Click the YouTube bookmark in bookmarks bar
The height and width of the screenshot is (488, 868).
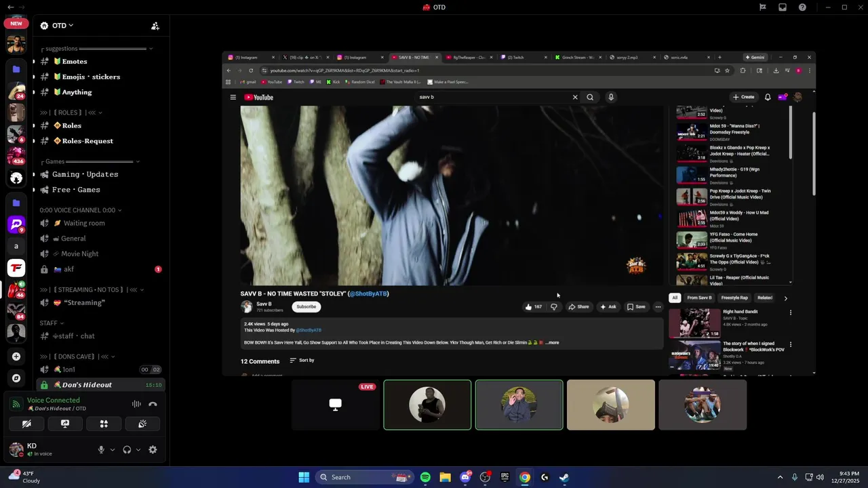pyautogui.click(x=271, y=82)
